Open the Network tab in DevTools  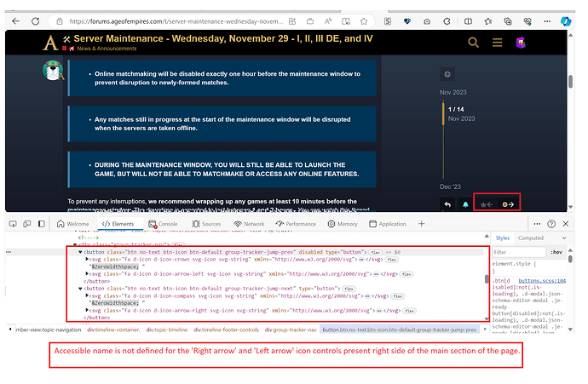click(x=249, y=224)
